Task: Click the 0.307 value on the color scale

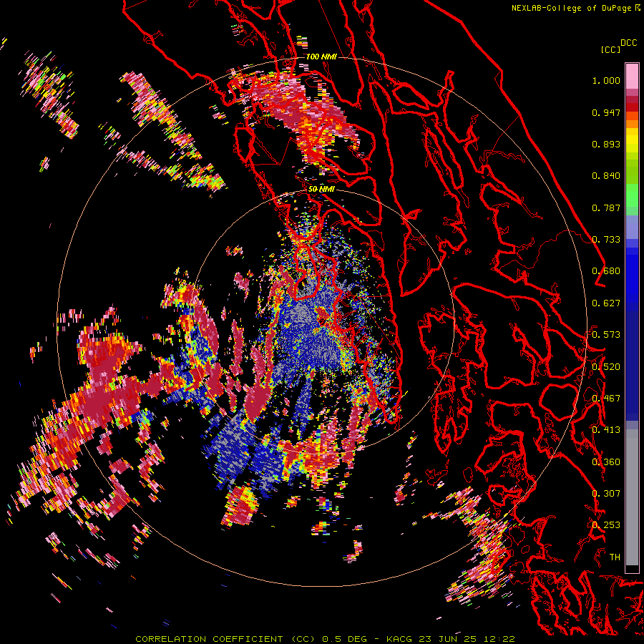Action: [606, 494]
